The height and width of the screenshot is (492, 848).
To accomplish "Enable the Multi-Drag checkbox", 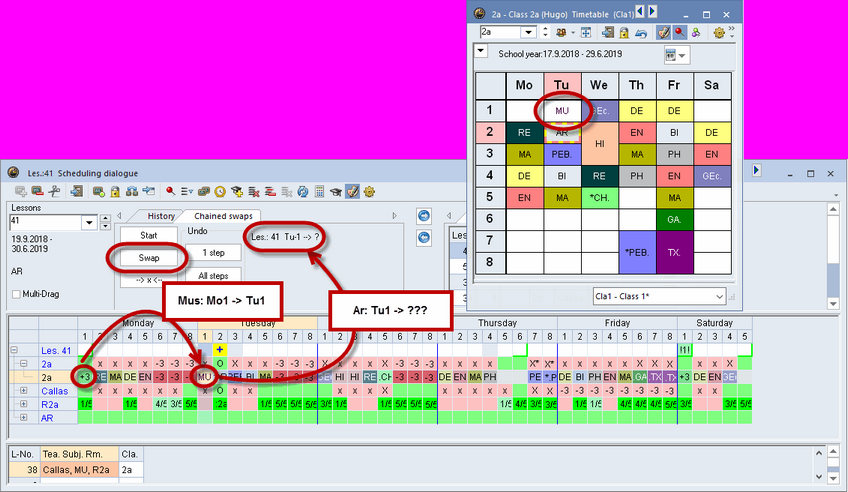I will (x=16, y=293).
